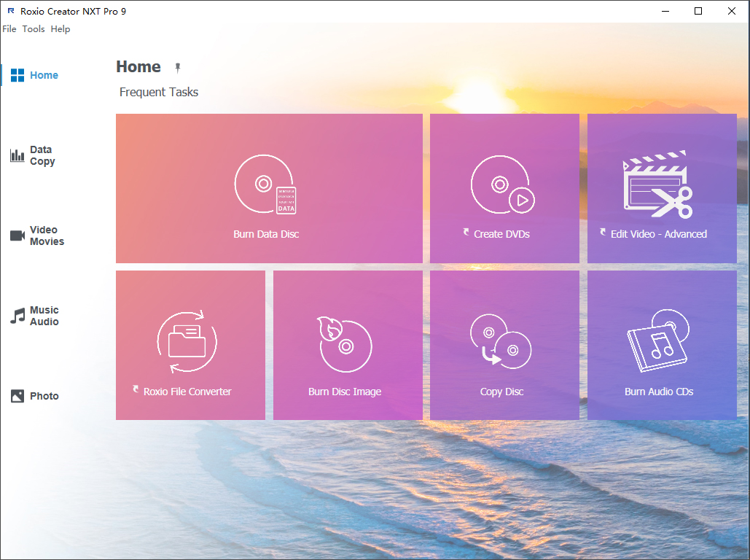The width and height of the screenshot is (750, 560).
Task: Switch to the Video Movies section label
Action: point(47,236)
